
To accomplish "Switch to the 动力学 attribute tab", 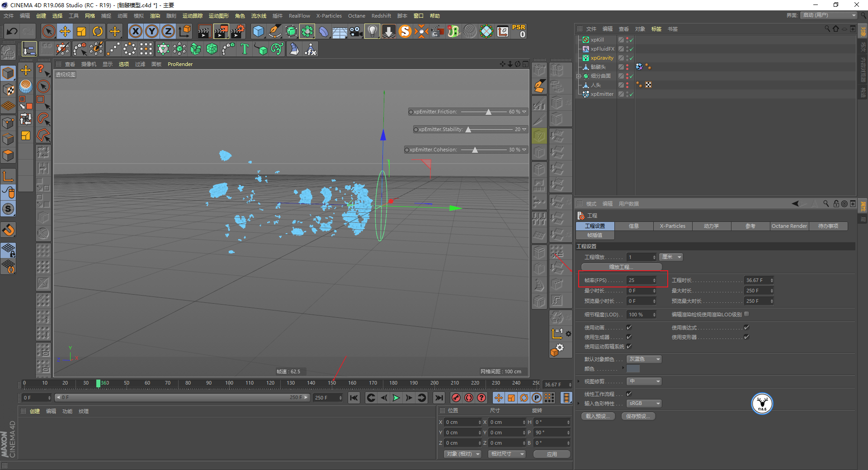I will (712, 226).
